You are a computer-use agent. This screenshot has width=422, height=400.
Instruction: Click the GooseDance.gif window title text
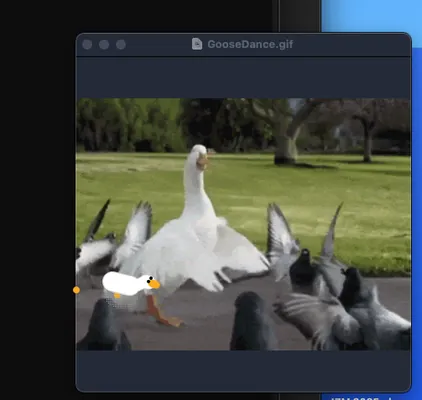[x=250, y=44]
